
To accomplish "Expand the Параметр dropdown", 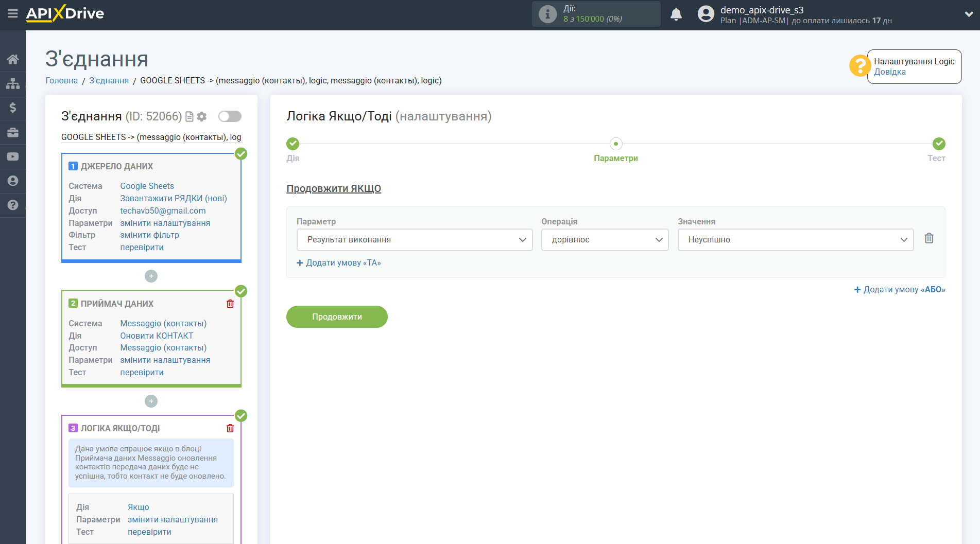I will click(414, 240).
